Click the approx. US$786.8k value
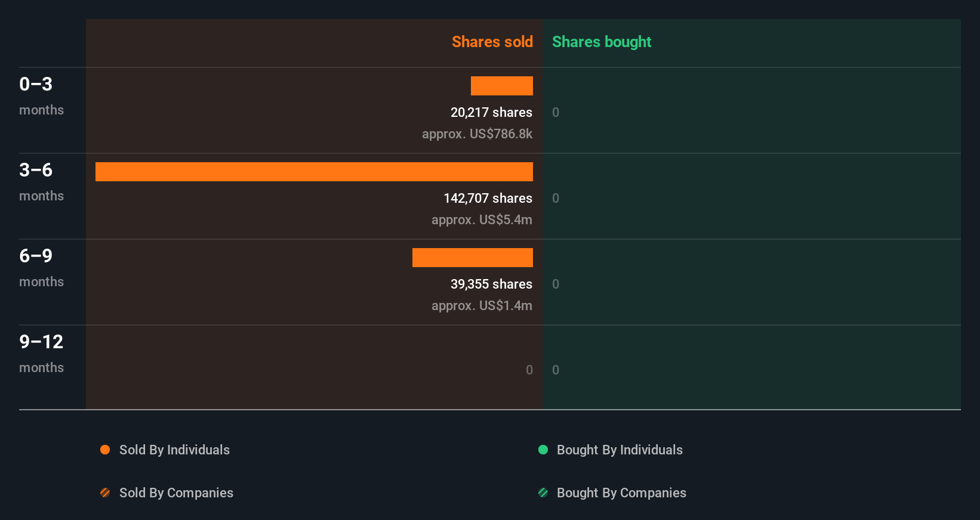 pyautogui.click(x=477, y=134)
